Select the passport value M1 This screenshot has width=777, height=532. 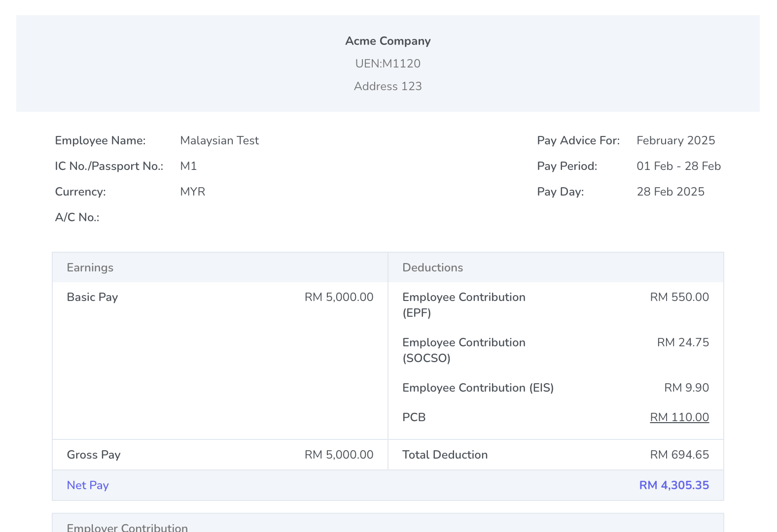pos(189,166)
